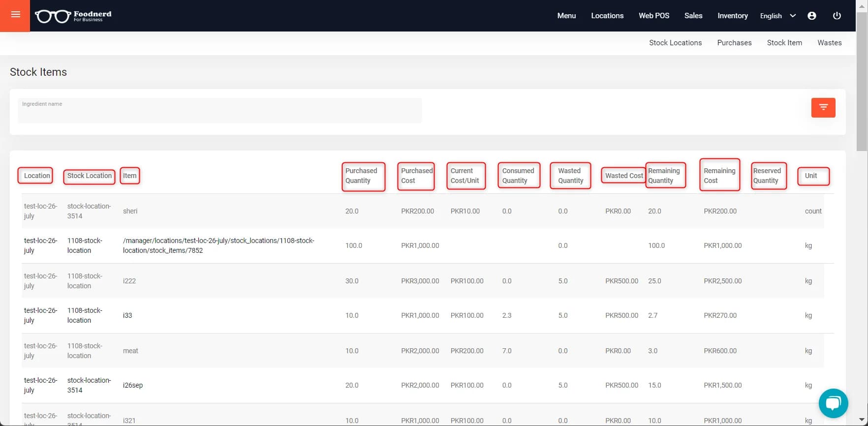The width and height of the screenshot is (868, 426).
Task: Click the Stock Items page heading
Action: click(x=38, y=72)
